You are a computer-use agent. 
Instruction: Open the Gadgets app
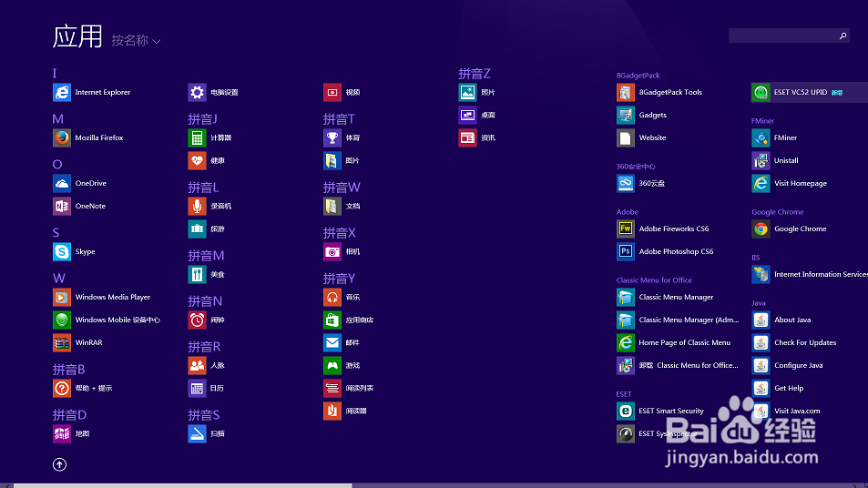tap(642, 115)
